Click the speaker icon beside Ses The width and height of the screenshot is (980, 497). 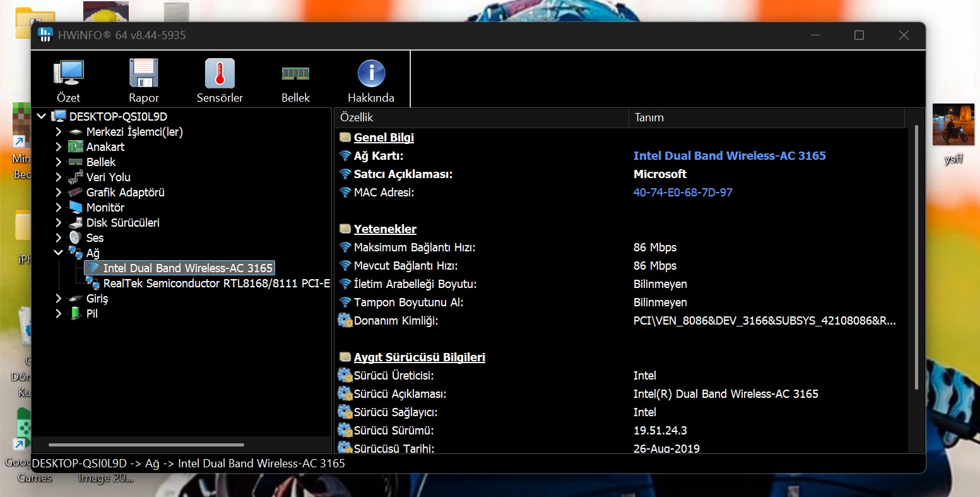coord(76,238)
